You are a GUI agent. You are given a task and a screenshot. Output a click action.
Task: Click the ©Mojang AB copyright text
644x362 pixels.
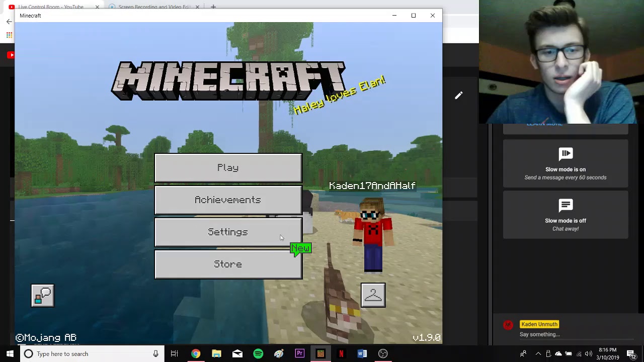coord(46,338)
